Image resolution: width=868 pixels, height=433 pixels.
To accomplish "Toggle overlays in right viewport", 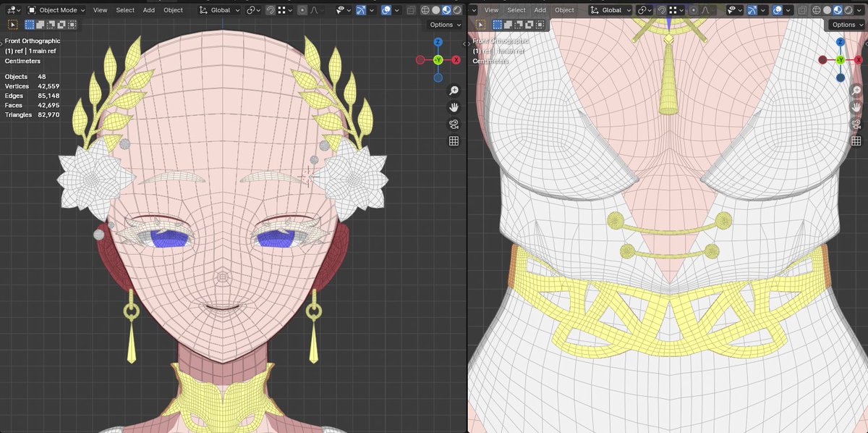I will 778,10.
